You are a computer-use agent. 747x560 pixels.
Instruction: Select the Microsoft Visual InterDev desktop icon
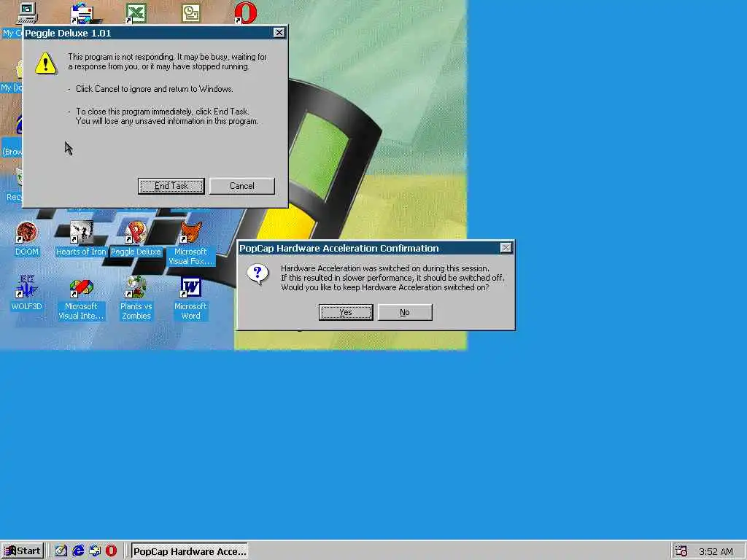point(81,298)
